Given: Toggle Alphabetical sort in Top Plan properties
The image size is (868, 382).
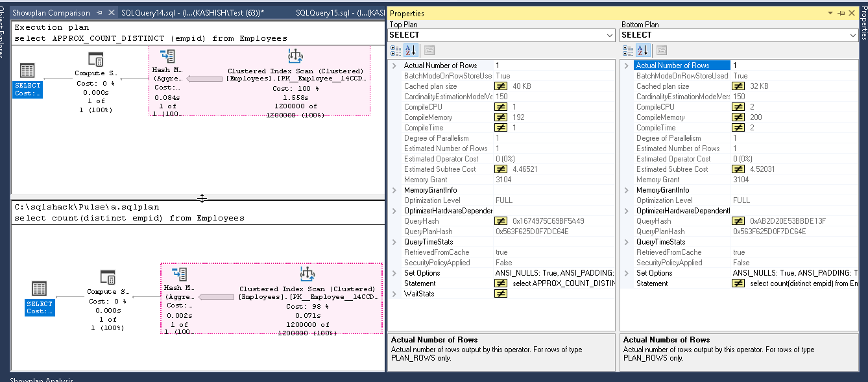Looking at the screenshot, I should click(411, 50).
